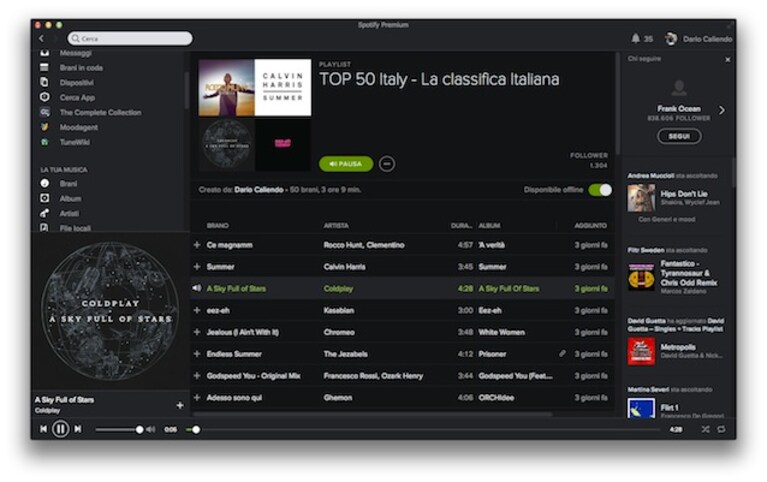The width and height of the screenshot is (767, 482).
Task: Click playlist cover art mosaic
Action: tap(254, 115)
